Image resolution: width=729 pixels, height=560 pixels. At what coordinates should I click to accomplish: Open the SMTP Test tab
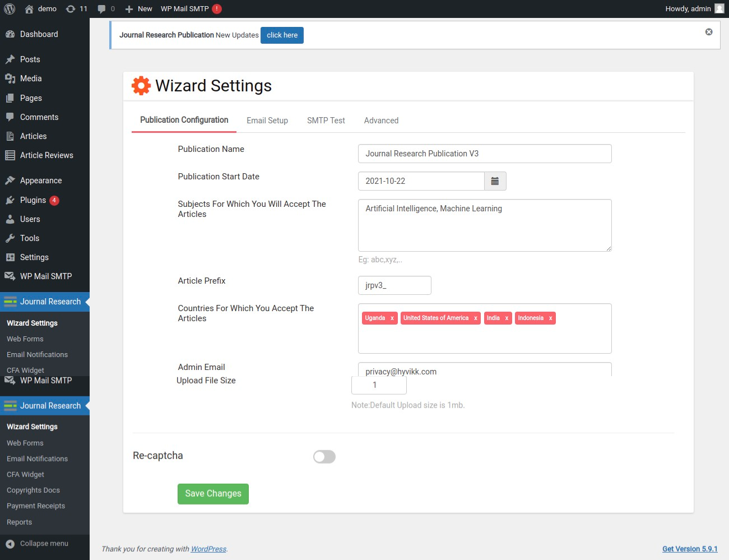pyautogui.click(x=326, y=121)
